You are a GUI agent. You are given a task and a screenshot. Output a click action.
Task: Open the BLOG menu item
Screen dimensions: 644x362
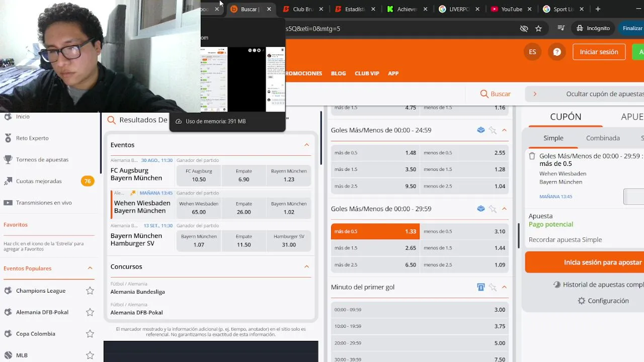tap(339, 73)
